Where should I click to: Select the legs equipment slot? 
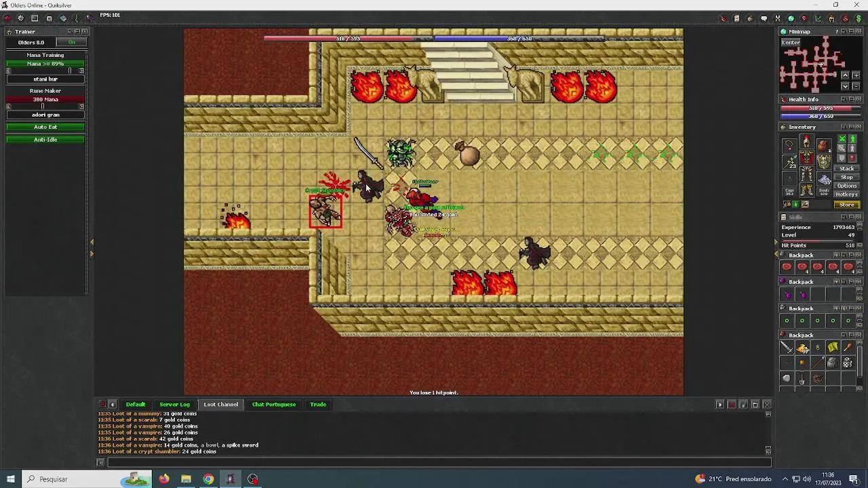[806, 175]
